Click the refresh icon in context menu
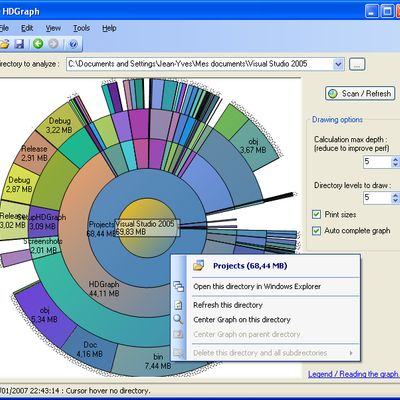400x400 pixels. coord(178,305)
